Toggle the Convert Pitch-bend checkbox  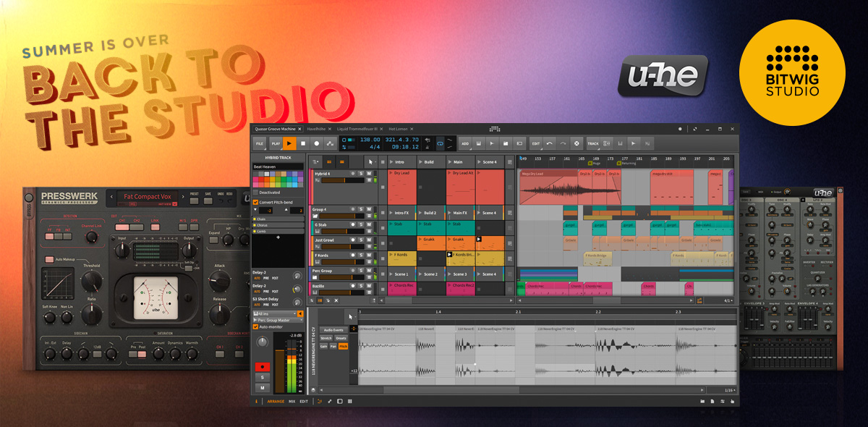pyautogui.click(x=255, y=202)
